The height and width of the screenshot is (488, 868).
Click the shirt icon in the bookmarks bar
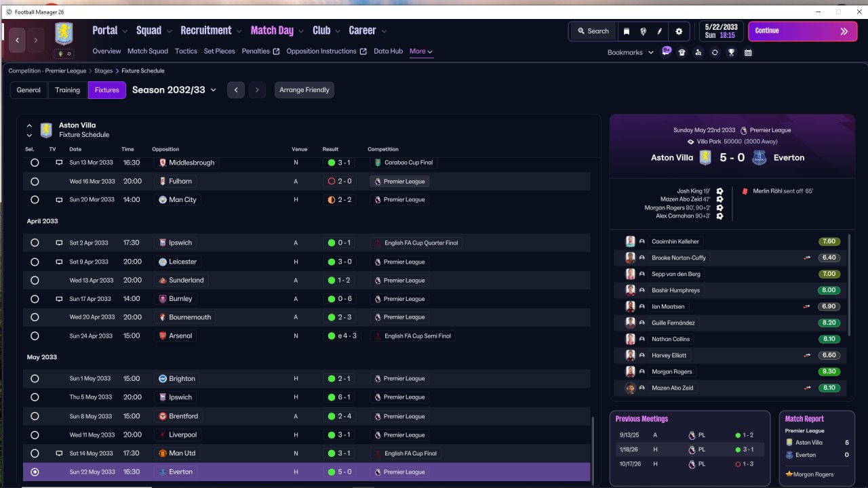click(x=682, y=52)
